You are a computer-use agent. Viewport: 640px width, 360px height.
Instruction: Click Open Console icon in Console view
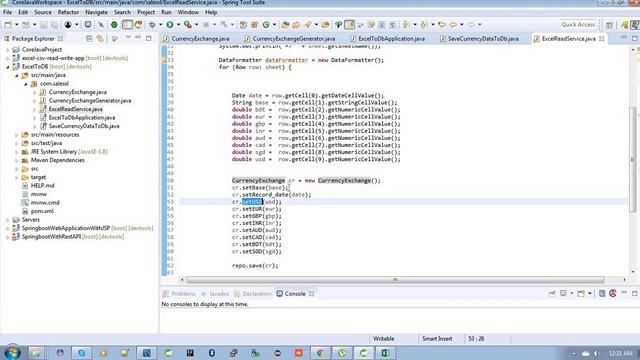tap(581, 293)
